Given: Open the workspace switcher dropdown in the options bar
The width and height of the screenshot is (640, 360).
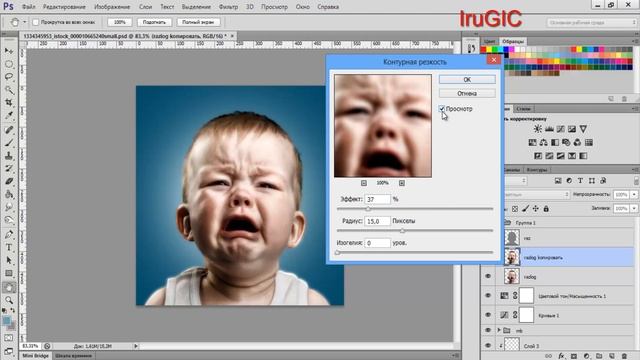Looking at the screenshot, I should 591,22.
